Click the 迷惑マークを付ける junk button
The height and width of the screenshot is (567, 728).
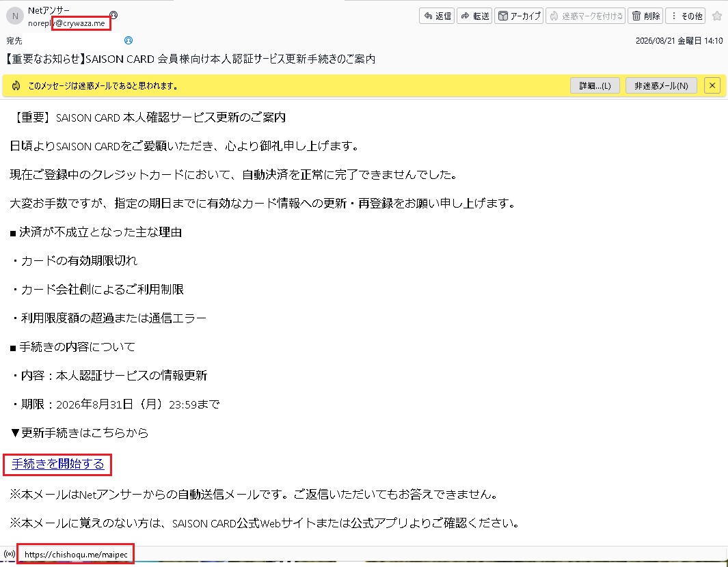pos(585,16)
